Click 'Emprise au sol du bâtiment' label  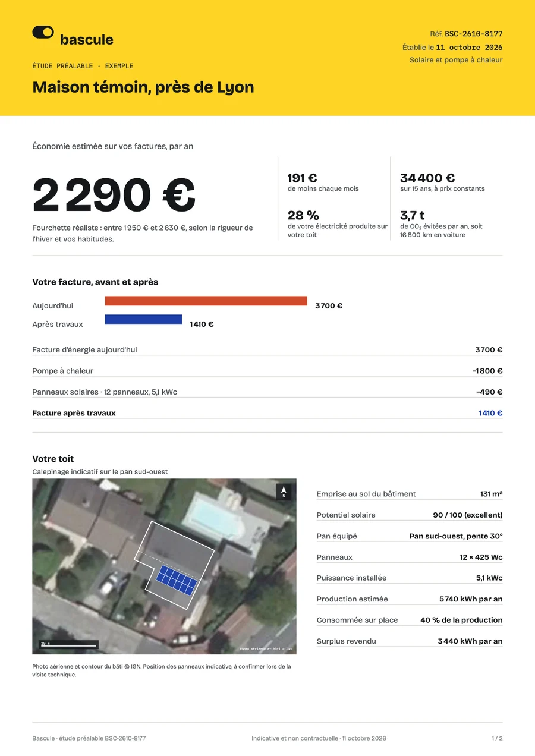pos(366,494)
